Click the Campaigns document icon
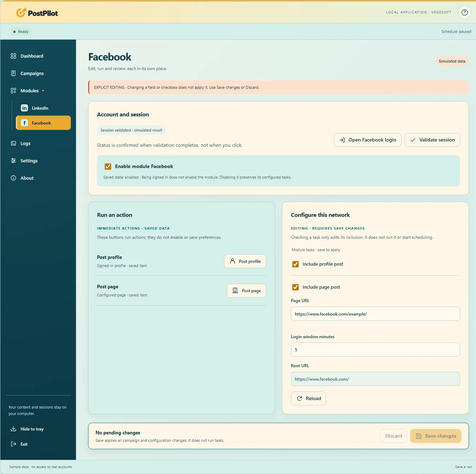 (x=13, y=73)
